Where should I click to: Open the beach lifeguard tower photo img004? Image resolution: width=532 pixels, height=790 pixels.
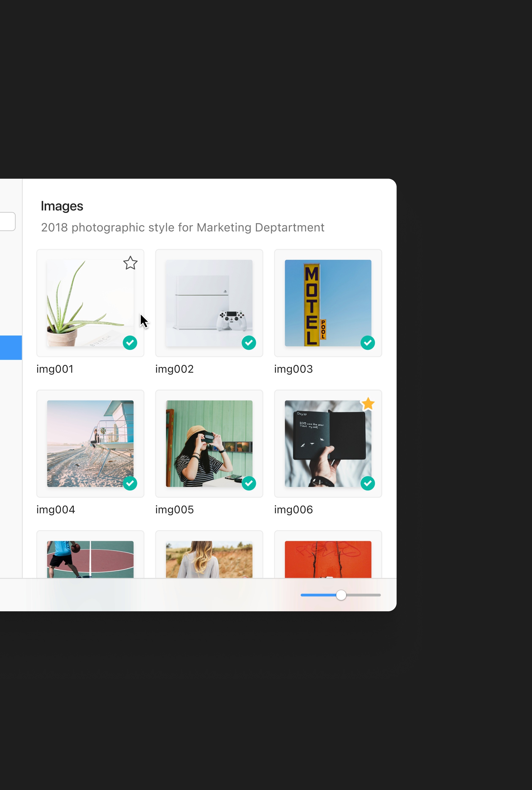[90, 443]
